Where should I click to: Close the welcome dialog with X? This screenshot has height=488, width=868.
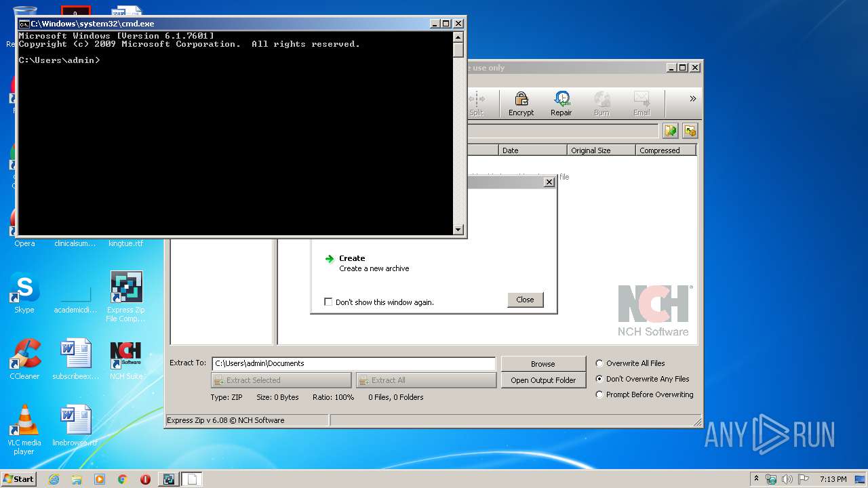click(x=549, y=182)
